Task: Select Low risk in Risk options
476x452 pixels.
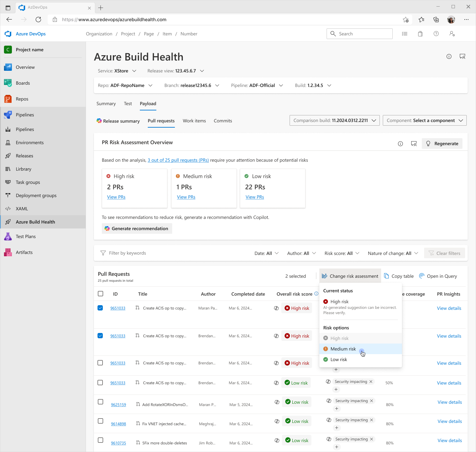Action: click(x=361, y=359)
